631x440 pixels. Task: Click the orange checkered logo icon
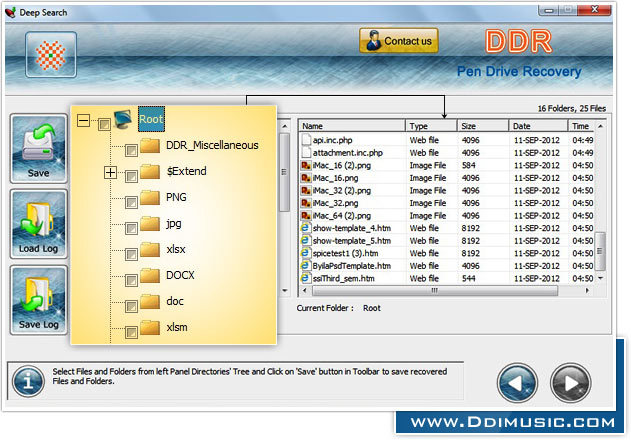51,55
